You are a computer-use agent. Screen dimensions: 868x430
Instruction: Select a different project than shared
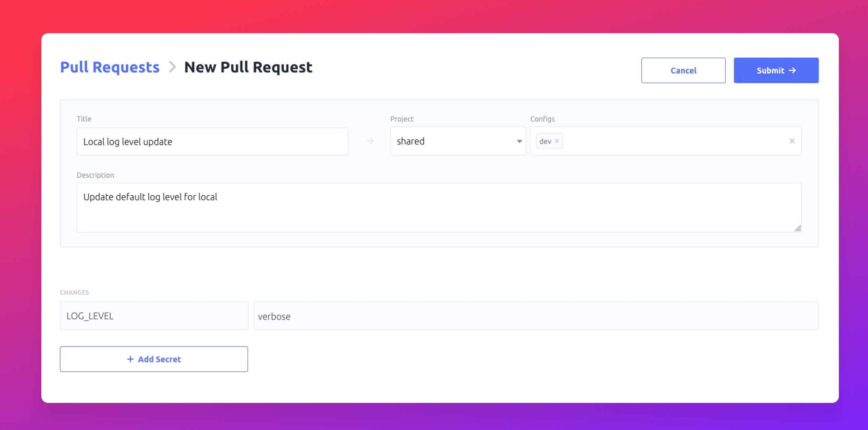coord(457,141)
